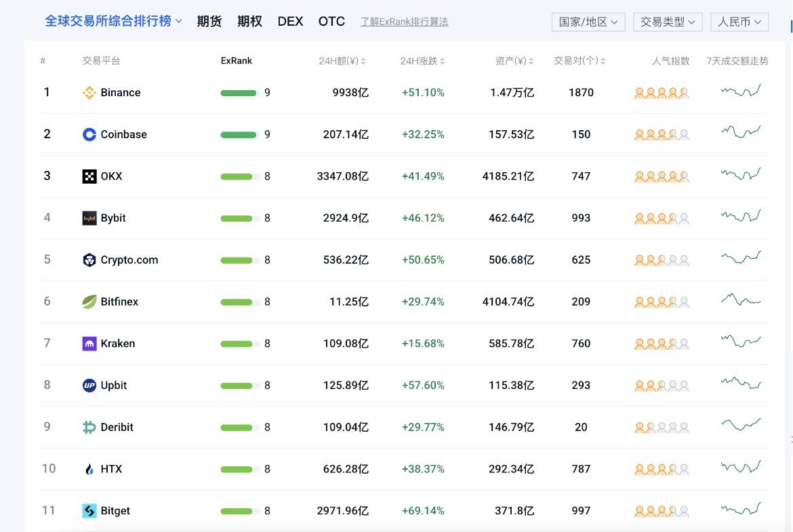Click Bitget's 24H change +69.14%
The image size is (793, 532).
click(423, 511)
